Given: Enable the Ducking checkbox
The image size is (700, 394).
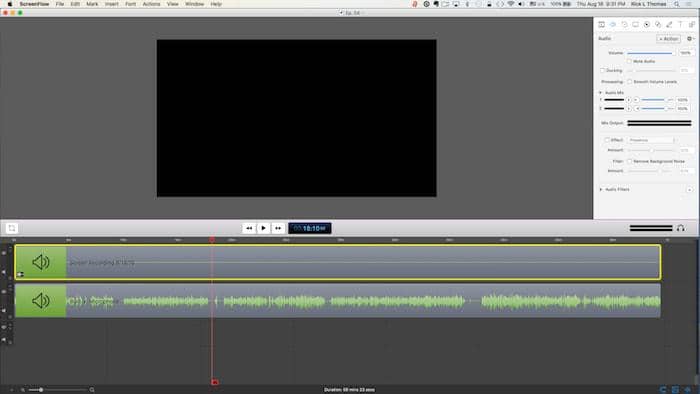Looking at the screenshot, I should (x=602, y=71).
